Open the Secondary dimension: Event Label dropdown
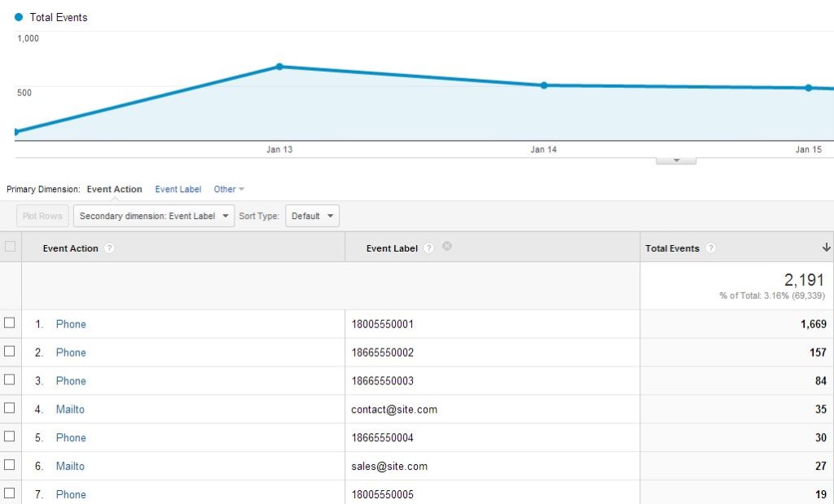Screen dimensions: 834x504 [154, 217]
